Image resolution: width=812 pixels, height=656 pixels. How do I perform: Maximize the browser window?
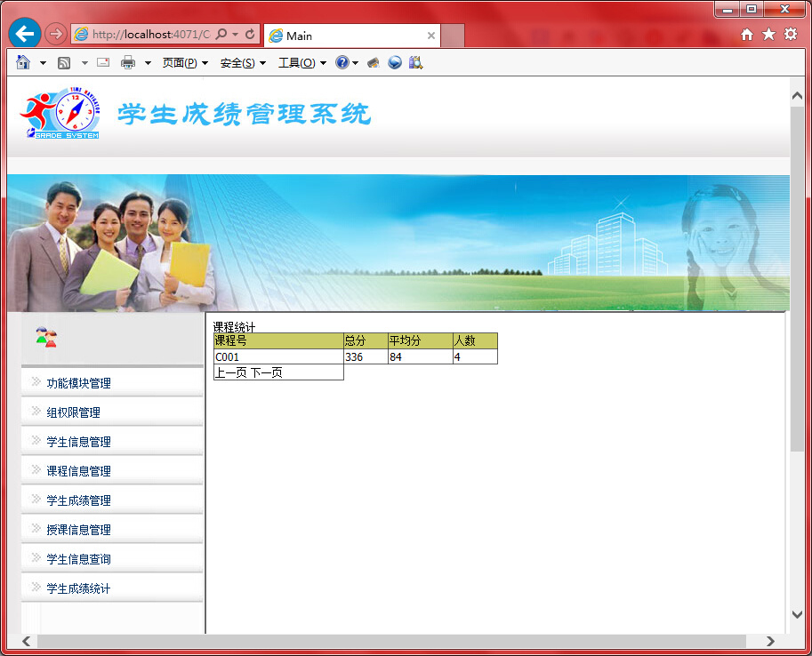click(x=752, y=9)
